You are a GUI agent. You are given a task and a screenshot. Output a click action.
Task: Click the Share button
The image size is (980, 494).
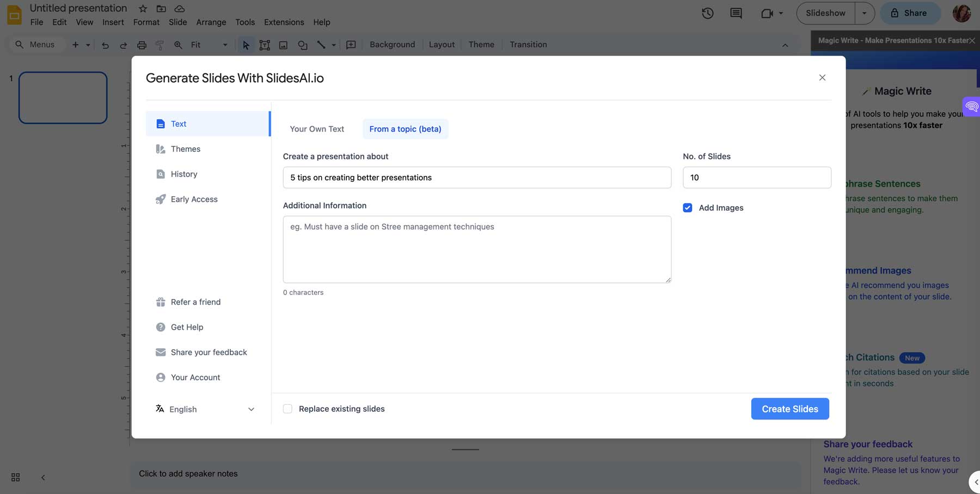(910, 13)
